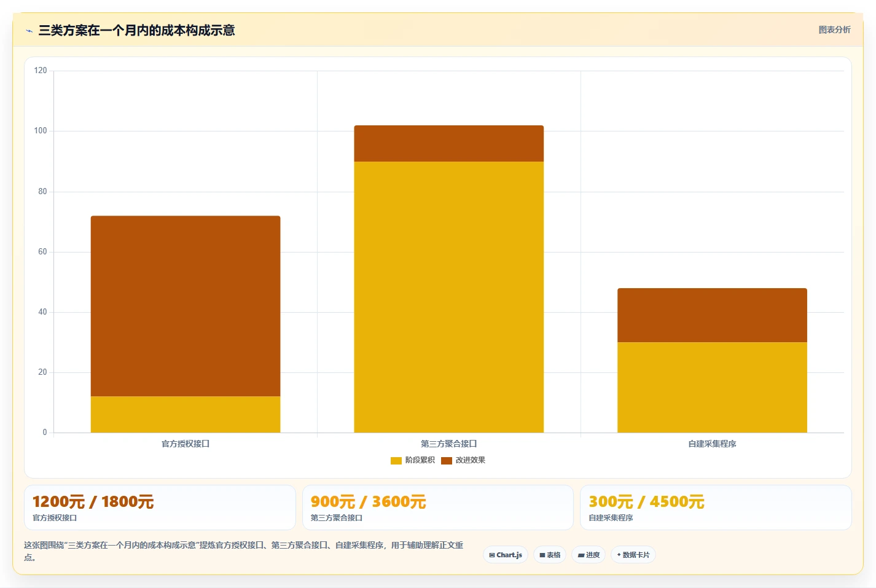
Task: Select the Chart.js tag chip
Action: tap(506, 555)
